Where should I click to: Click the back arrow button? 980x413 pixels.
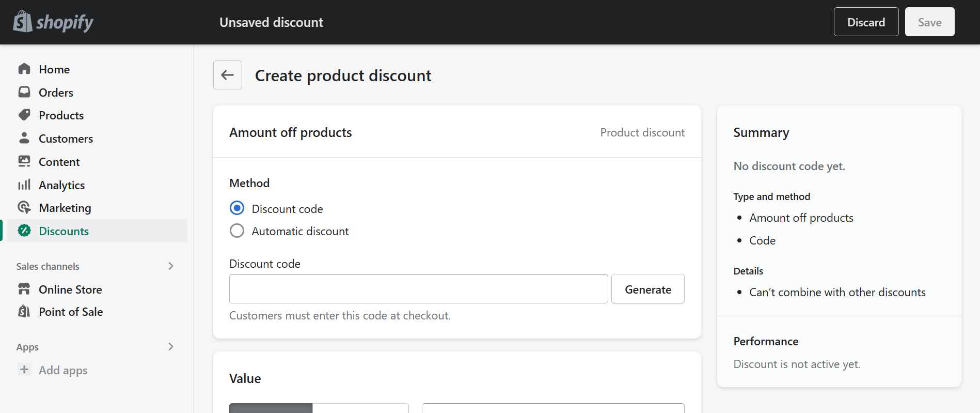(228, 75)
